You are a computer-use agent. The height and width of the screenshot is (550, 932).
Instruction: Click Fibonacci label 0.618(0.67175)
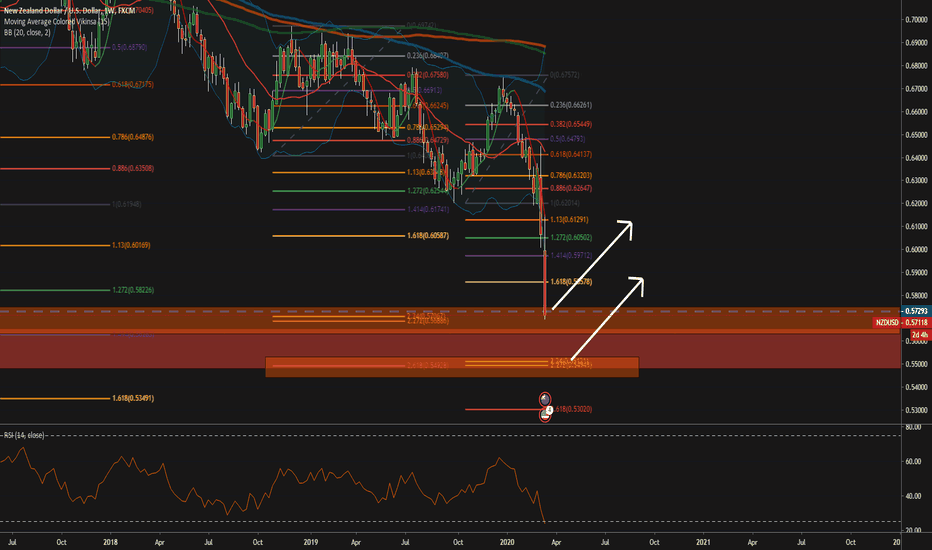[133, 84]
